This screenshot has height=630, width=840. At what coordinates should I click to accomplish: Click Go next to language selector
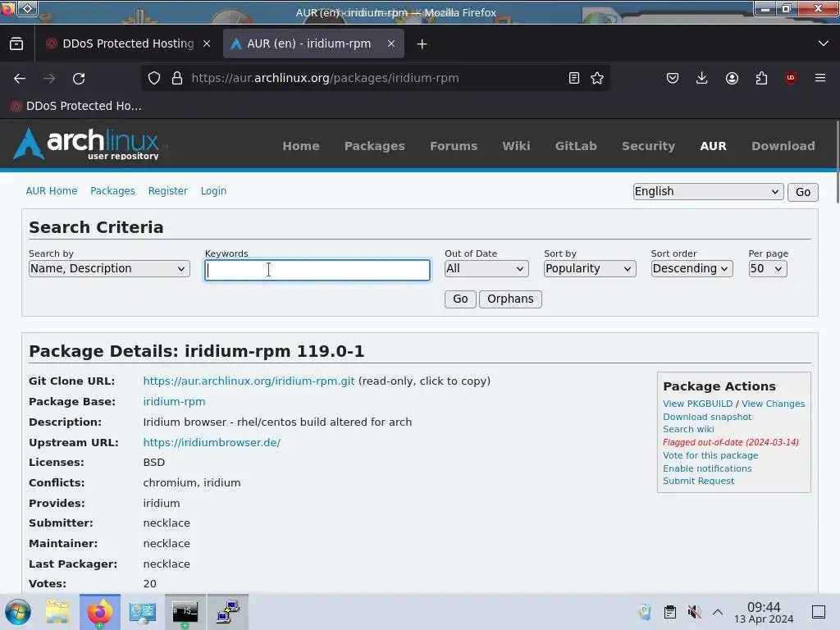[802, 192]
